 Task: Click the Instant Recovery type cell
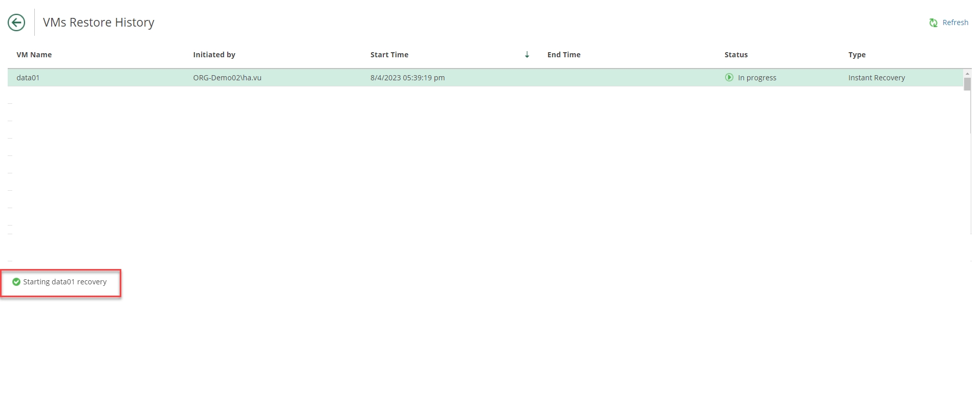point(876,78)
